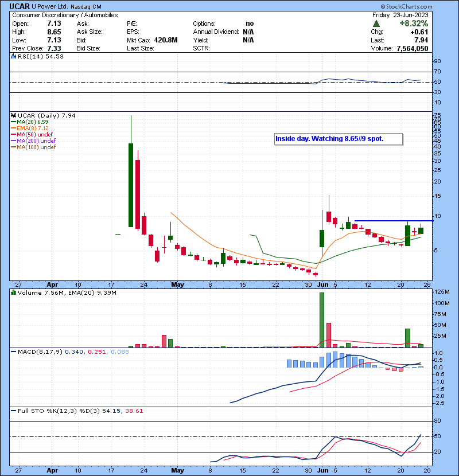Click the MA(20) 6.59 legend entry
Screen dimensions: 459x476
(x=30, y=122)
